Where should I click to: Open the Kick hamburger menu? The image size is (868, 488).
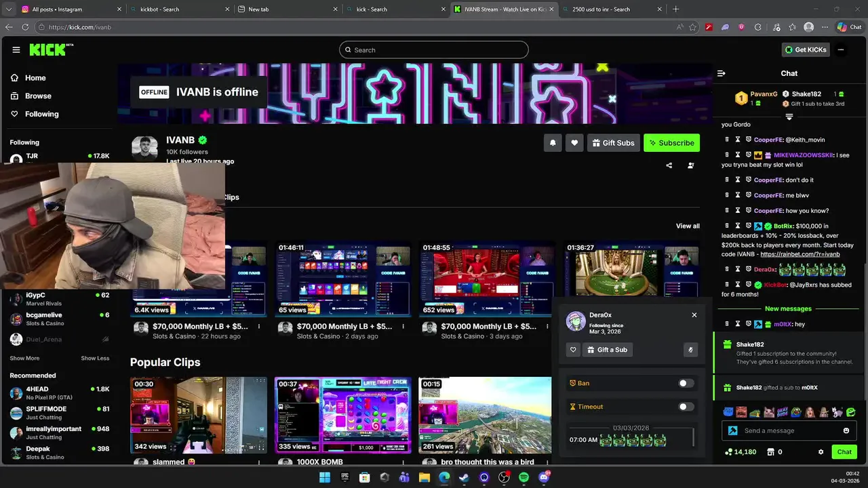16,49
